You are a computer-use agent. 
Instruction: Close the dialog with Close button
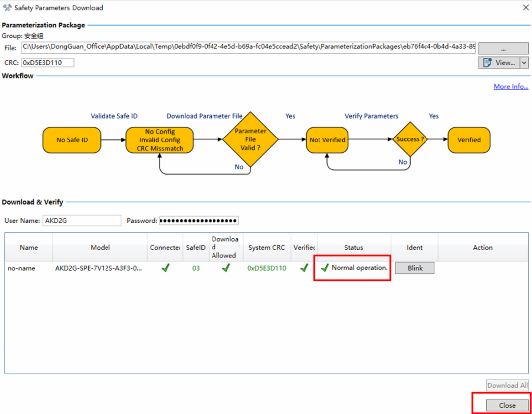tap(507, 405)
